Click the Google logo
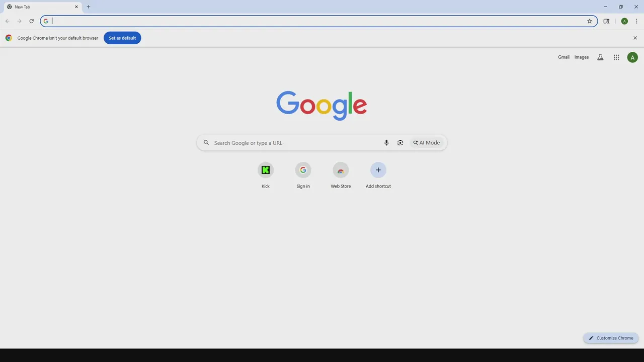Viewport: 644px width, 362px height. [321, 106]
